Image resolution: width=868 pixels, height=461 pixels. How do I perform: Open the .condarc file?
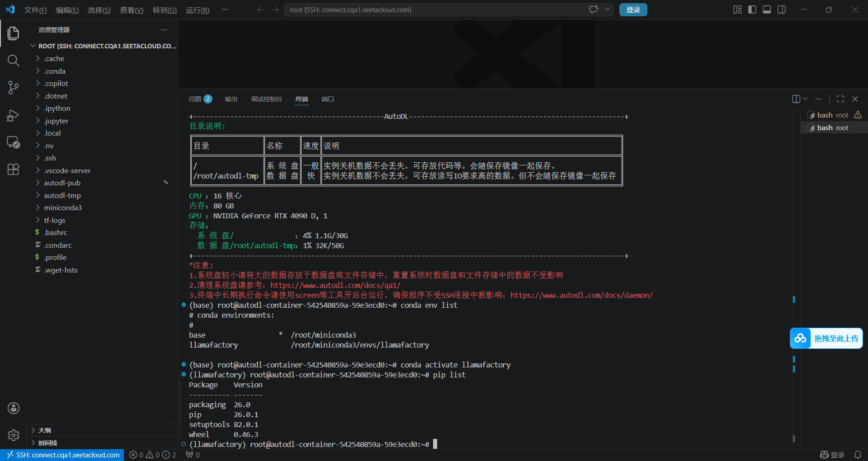102,245
